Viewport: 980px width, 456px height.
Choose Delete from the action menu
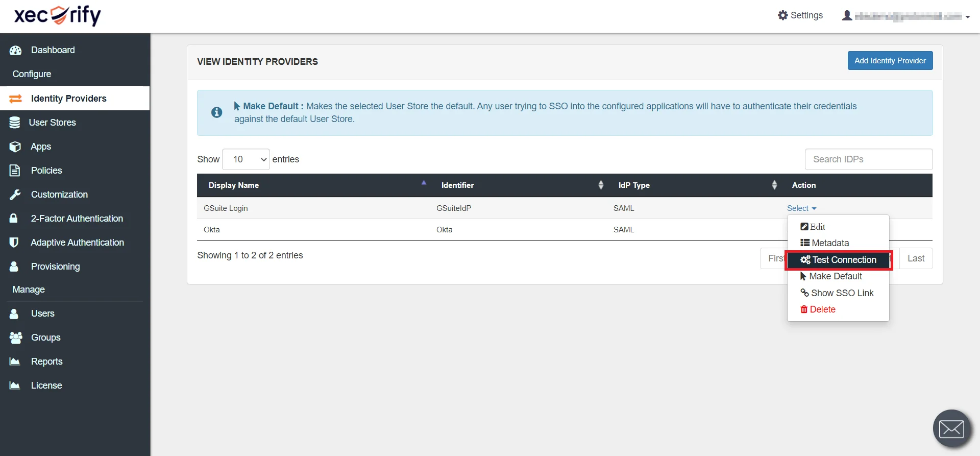(822, 309)
